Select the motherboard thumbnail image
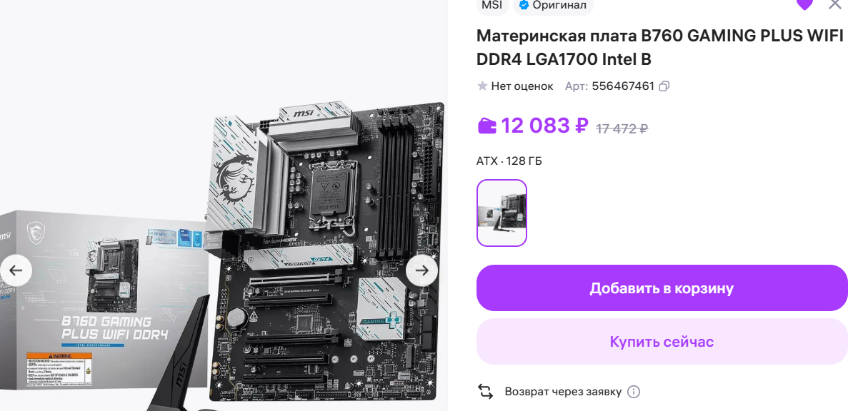 pyautogui.click(x=502, y=213)
